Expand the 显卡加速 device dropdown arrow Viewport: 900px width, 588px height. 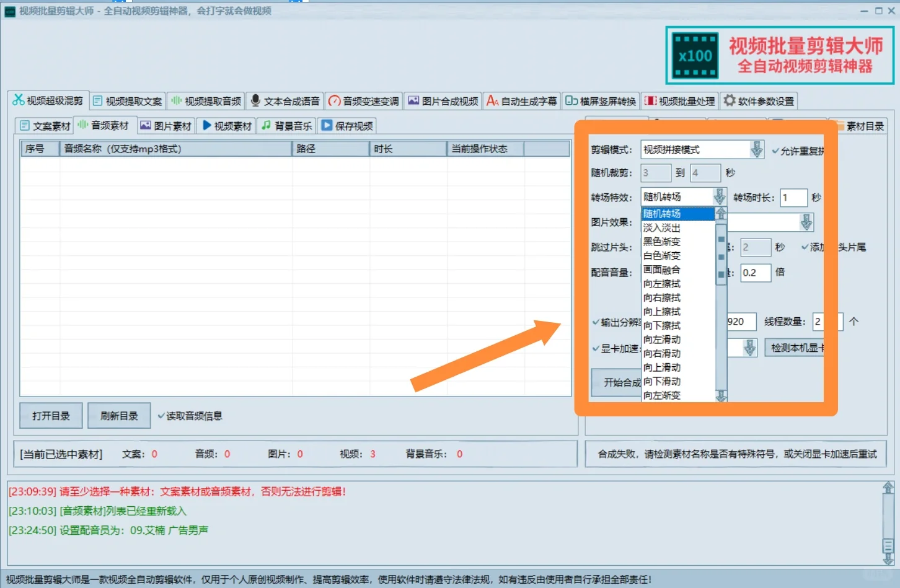(749, 348)
